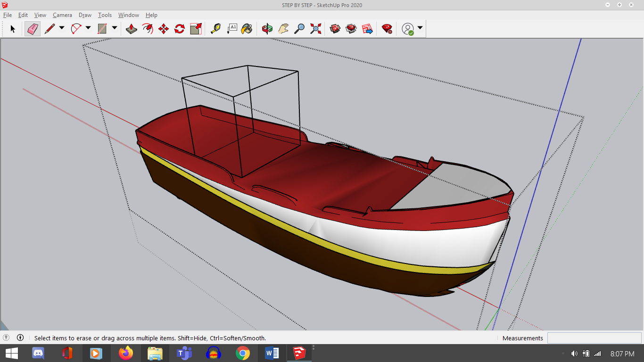
Task: Pick the Arc drawing tool
Action: 76,29
